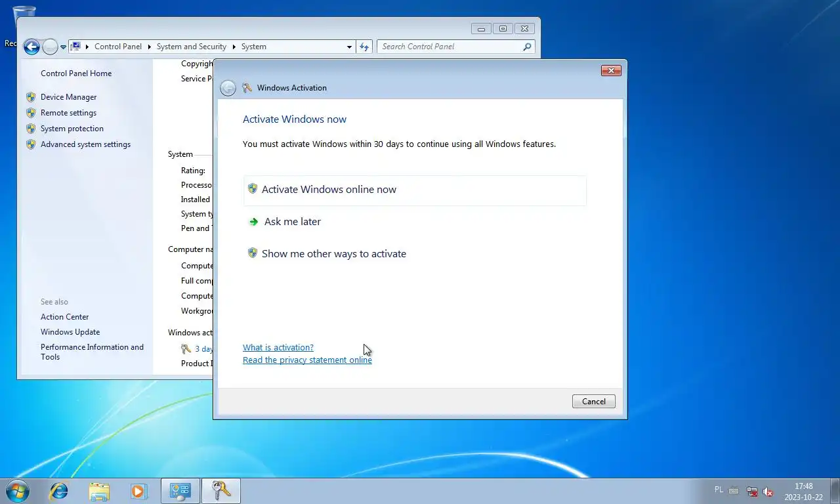Open Advanced system settings link
The image size is (840, 504).
pos(85,144)
